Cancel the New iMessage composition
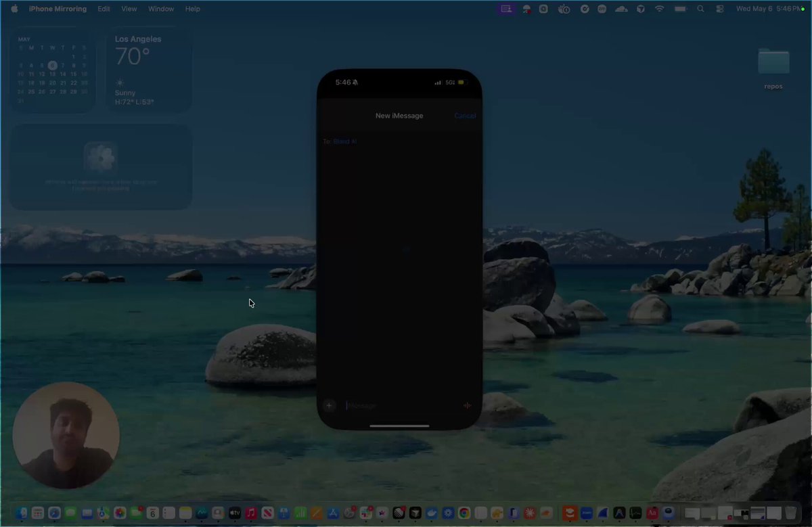812x527 pixels. [465, 116]
